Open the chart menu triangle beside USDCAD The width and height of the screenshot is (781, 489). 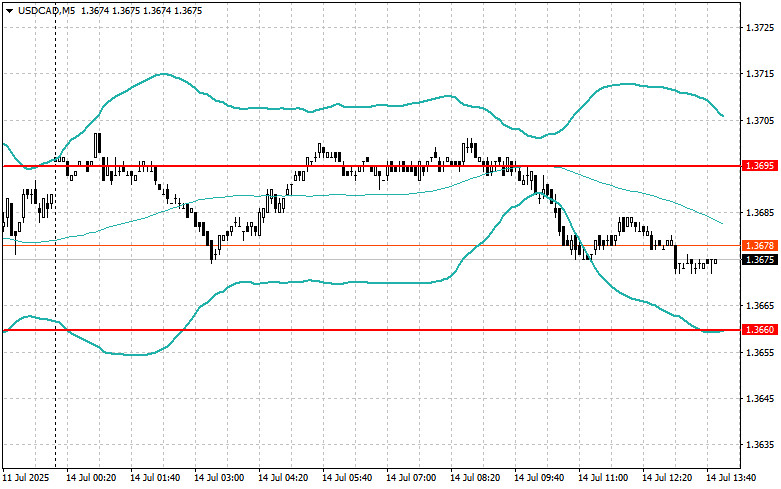(9, 11)
